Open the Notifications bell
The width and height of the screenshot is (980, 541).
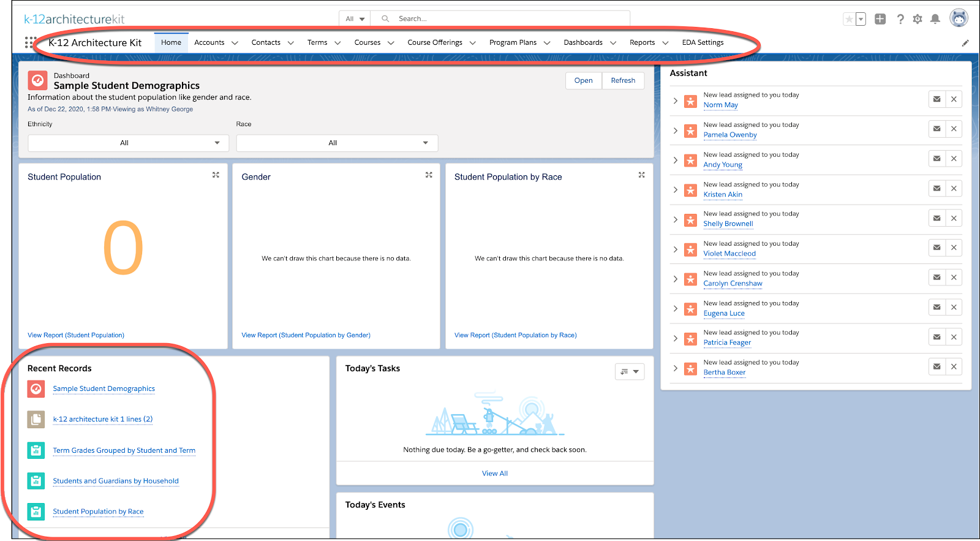(x=935, y=19)
